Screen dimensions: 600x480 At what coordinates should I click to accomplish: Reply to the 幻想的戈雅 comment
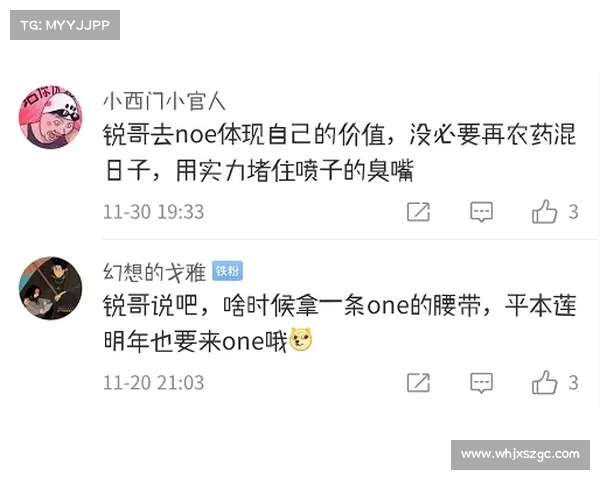click(x=481, y=382)
